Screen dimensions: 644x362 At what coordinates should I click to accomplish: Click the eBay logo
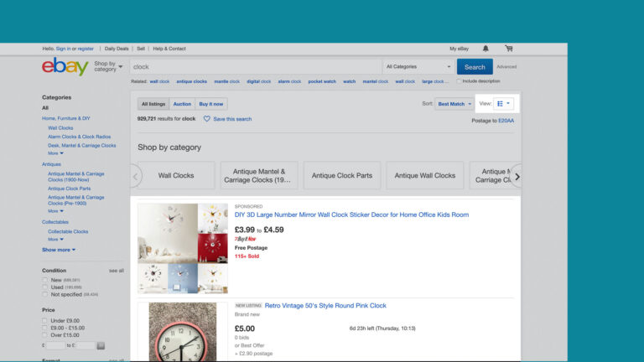[x=65, y=67]
